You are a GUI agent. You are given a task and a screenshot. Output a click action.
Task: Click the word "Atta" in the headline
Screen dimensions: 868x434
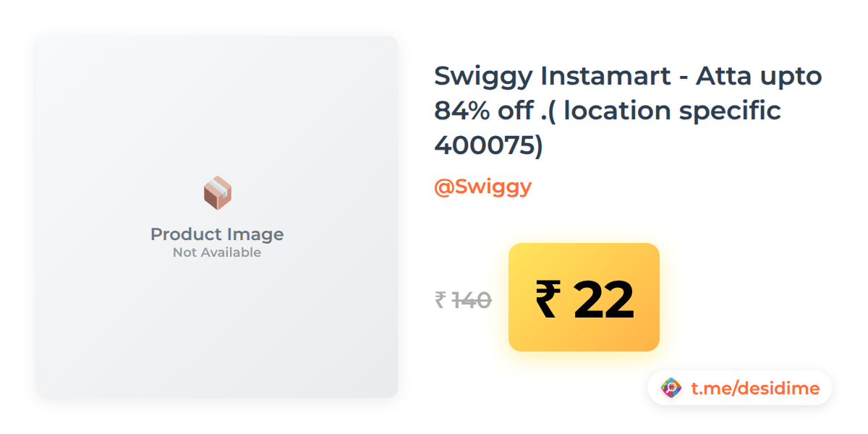(726, 75)
